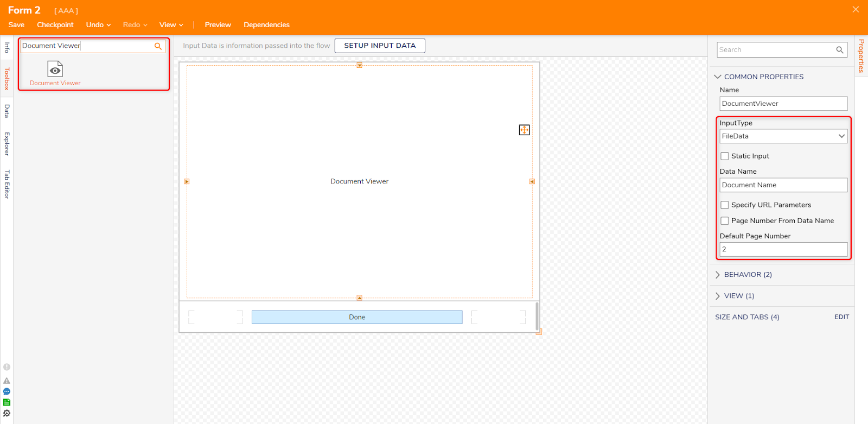Open the Undo dropdown menu
Screen dimensions: 868x424
click(98, 25)
